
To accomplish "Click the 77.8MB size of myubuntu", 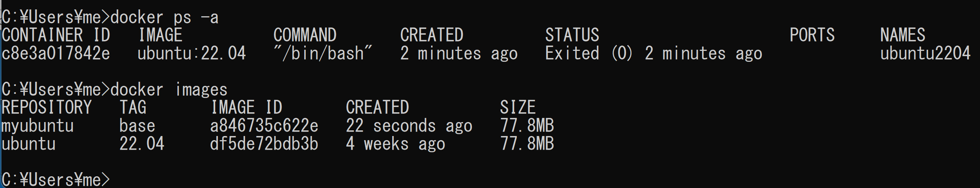I will tap(527, 126).
